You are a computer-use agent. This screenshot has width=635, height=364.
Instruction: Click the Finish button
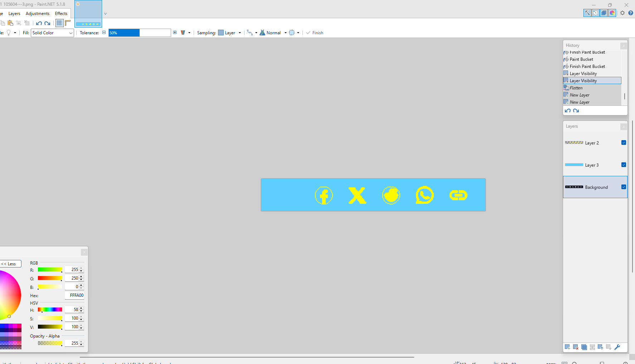[x=315, y=33]
